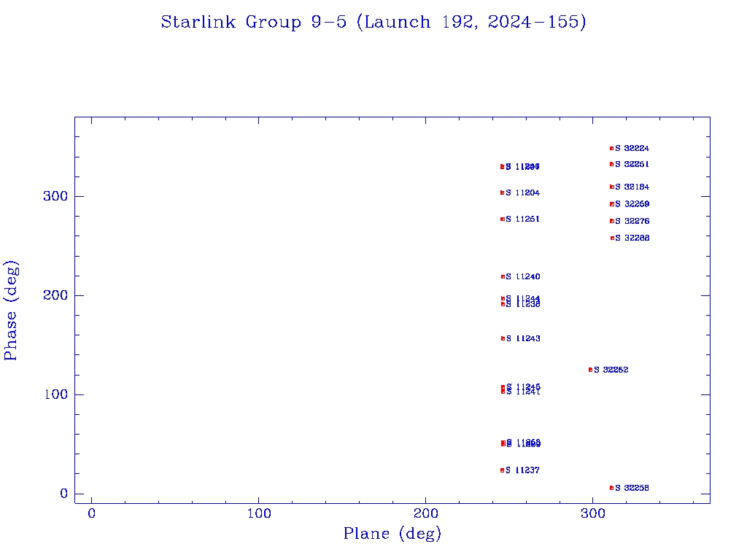
Task: Click the Plane axis tick label "100"
Action: (259, 514)
